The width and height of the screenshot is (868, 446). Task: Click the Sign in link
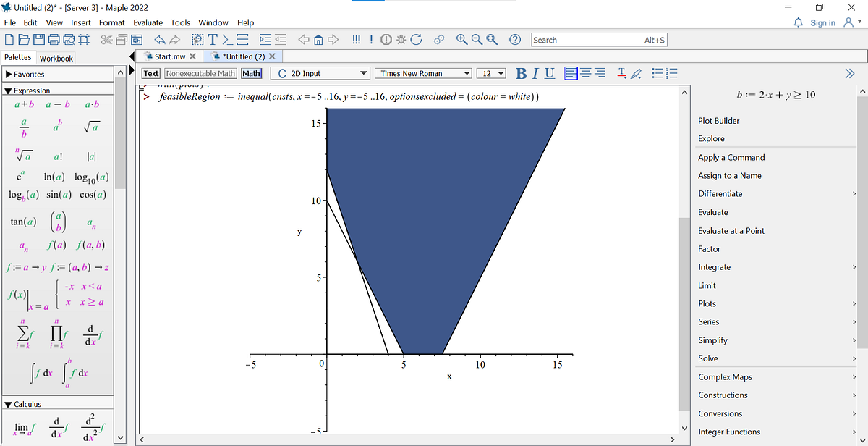[x=823, y=22]
